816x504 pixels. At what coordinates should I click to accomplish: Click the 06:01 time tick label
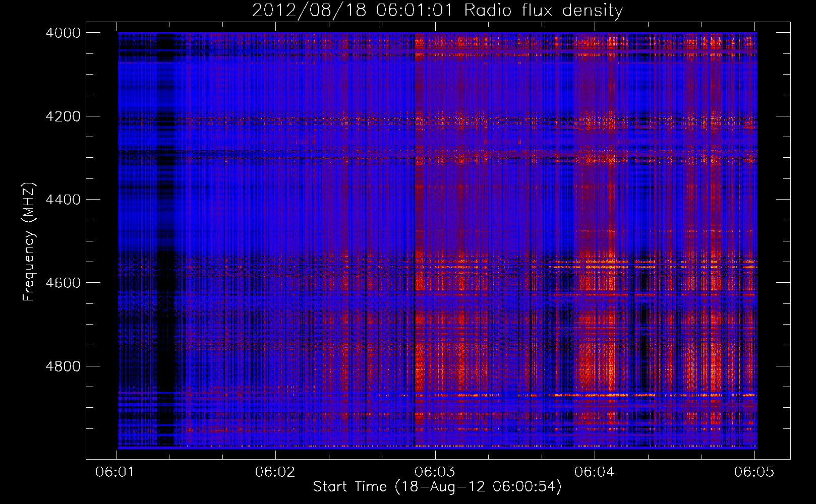tap(115, 472)
